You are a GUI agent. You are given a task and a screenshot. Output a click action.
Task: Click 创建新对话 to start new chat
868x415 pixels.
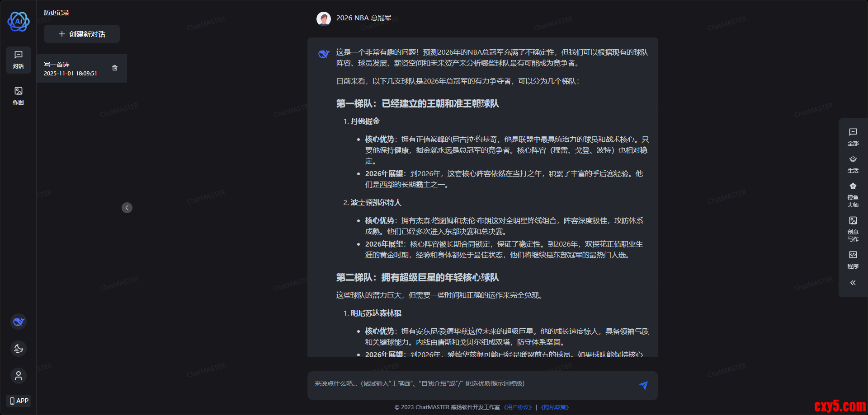pos(81,33)
